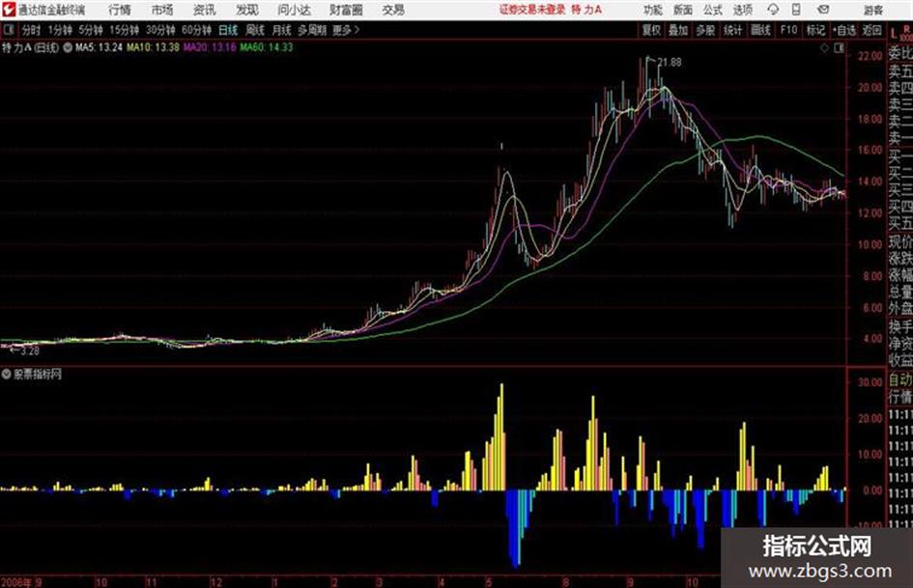
Task: Click the 游客 user label
Action: tap(873, 10)
